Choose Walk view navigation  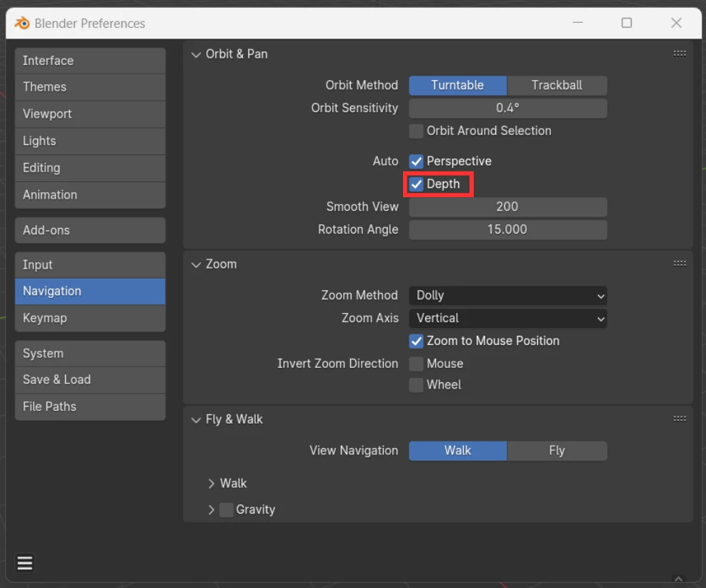click(x=458, y=451)
